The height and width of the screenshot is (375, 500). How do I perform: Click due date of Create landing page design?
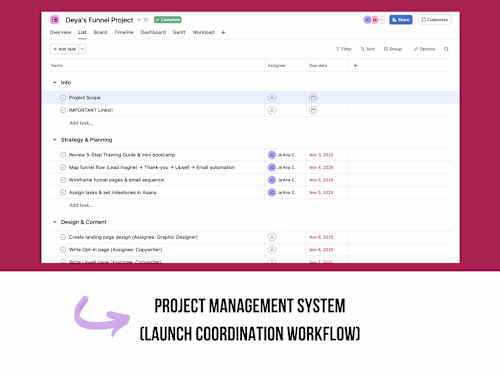point(321,237)
